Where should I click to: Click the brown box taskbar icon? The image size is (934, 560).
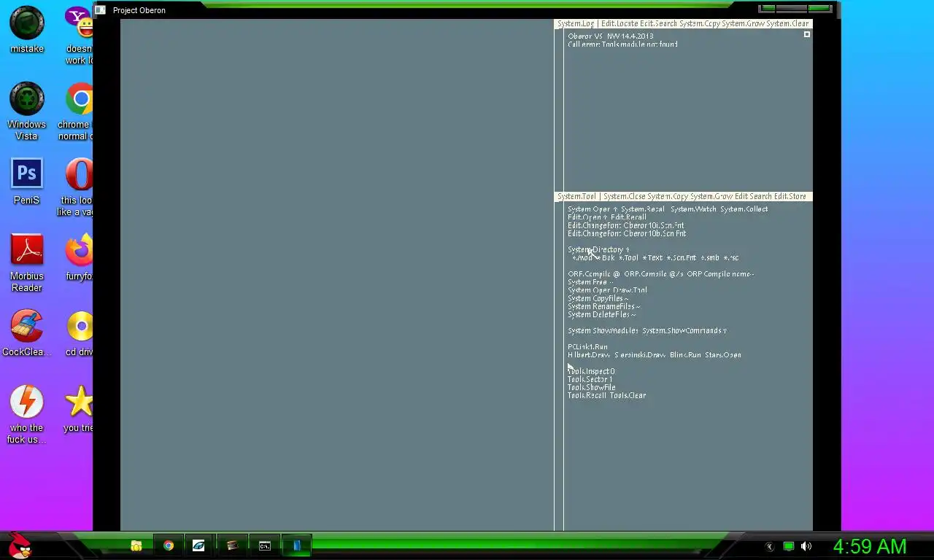pos(232,545)
